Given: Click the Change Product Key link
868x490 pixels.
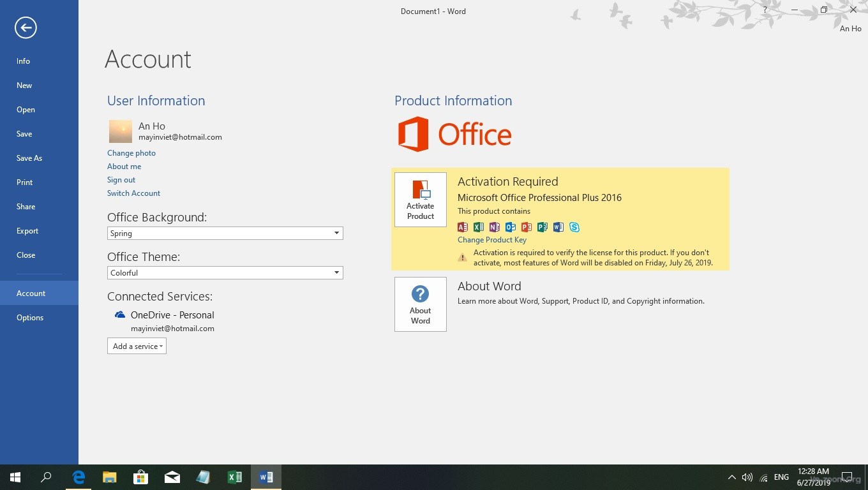Looking at the screenshot, I should coord(492,240).
